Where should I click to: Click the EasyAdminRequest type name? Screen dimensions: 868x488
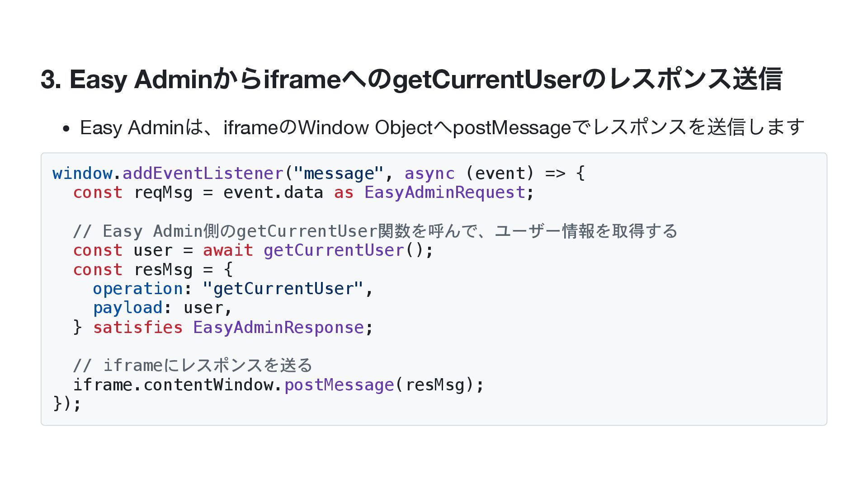[x=444, y=193]
